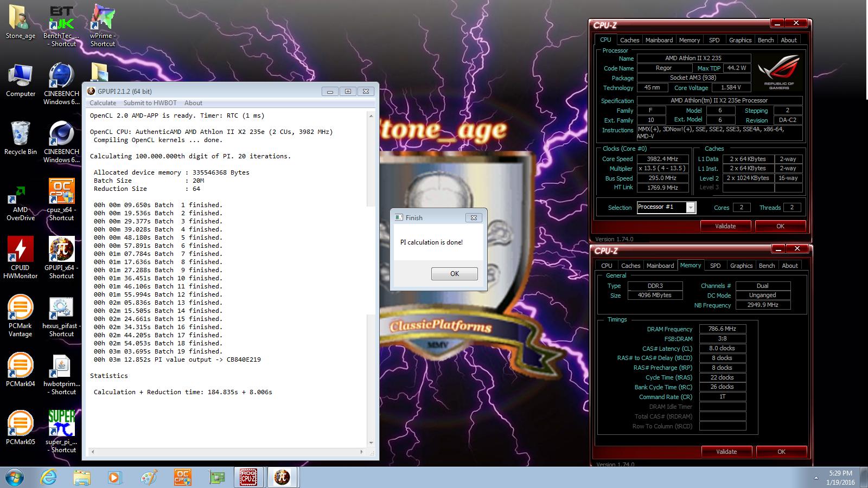
Task: Click the Calculation + Reduction time line
Action: [183, 392]
